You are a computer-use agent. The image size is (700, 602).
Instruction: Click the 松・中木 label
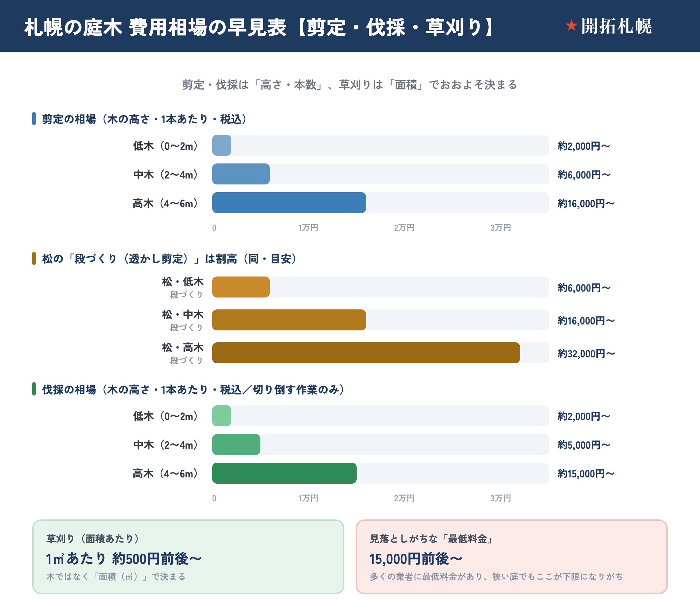click(183, 314)
